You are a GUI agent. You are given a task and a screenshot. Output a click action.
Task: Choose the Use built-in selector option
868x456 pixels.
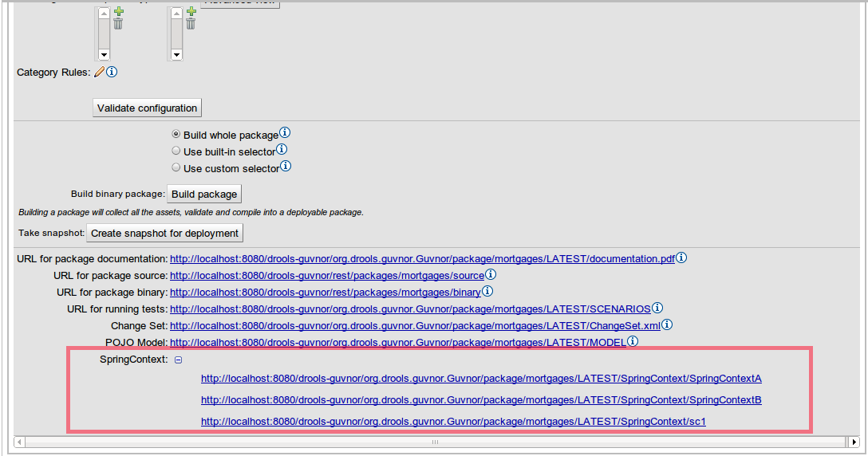click(176, 151)
